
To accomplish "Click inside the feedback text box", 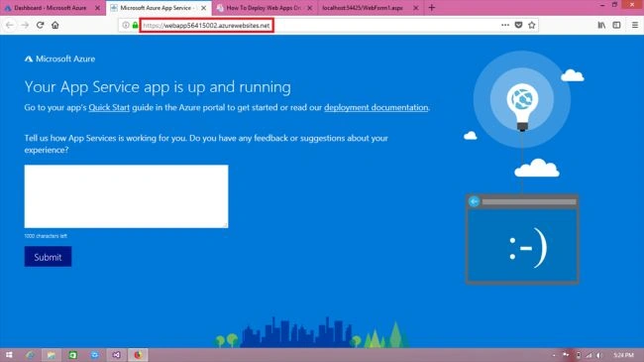I will [x=126, y=196].
